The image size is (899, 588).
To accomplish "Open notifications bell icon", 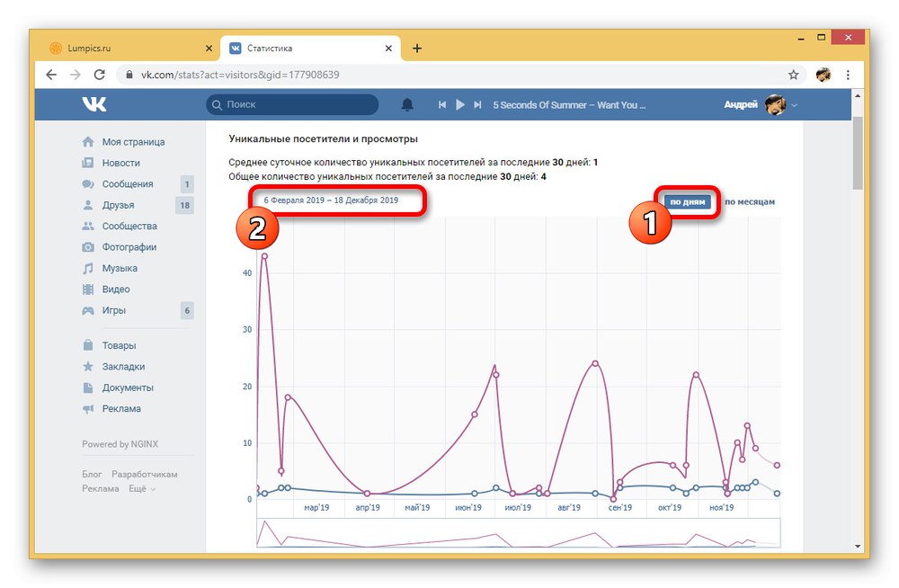I will [x=407, y=104].
